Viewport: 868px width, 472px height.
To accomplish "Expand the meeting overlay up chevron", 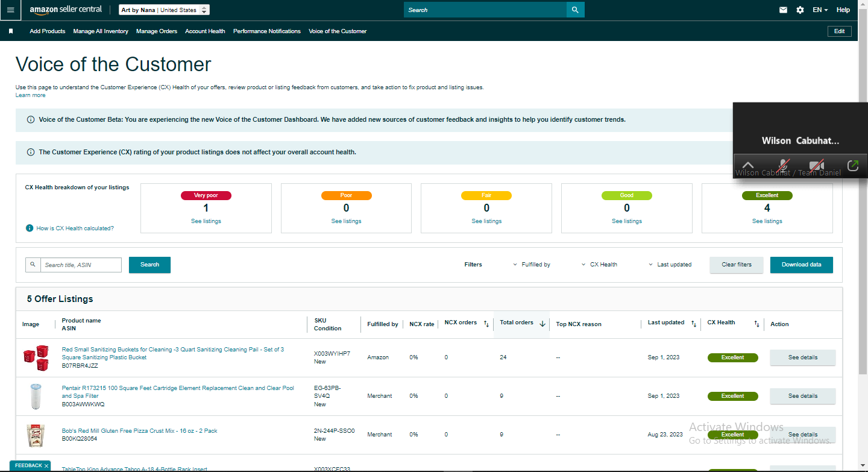I will tap(747, 165).
